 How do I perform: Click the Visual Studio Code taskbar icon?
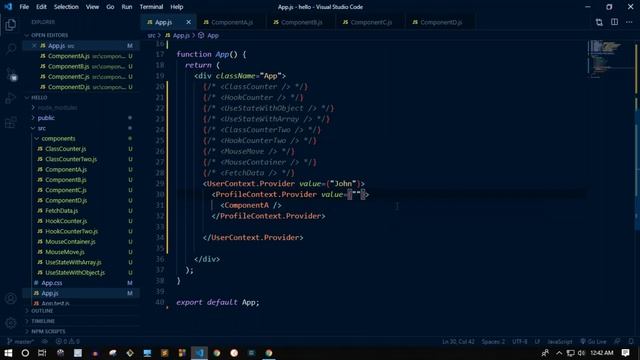pos(199,353)
